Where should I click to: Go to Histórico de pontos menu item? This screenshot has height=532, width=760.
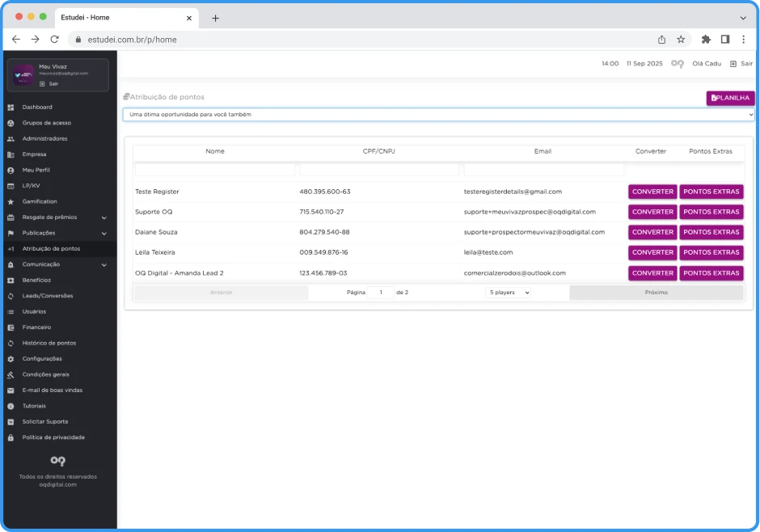(49, 343)
